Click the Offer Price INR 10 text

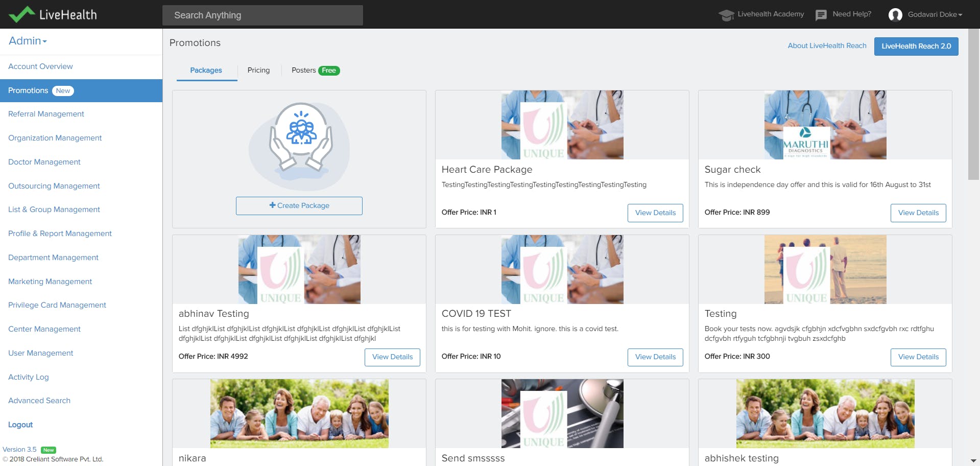pos(471,357)
